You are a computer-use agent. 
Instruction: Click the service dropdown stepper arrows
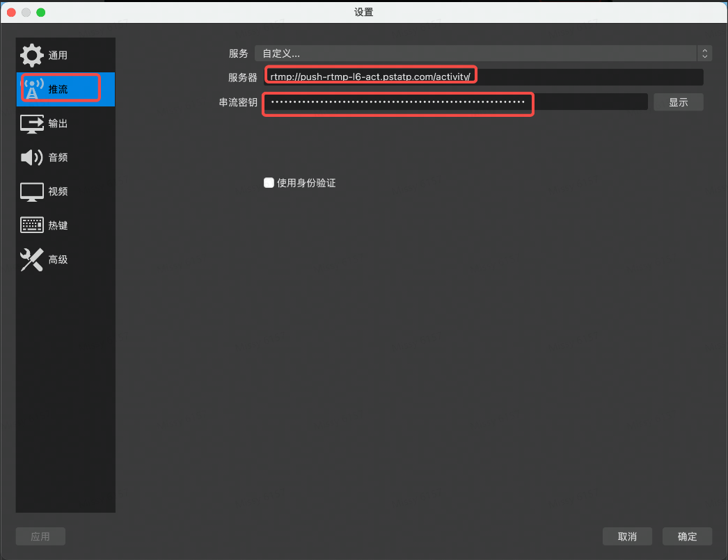tap(704, 54)
